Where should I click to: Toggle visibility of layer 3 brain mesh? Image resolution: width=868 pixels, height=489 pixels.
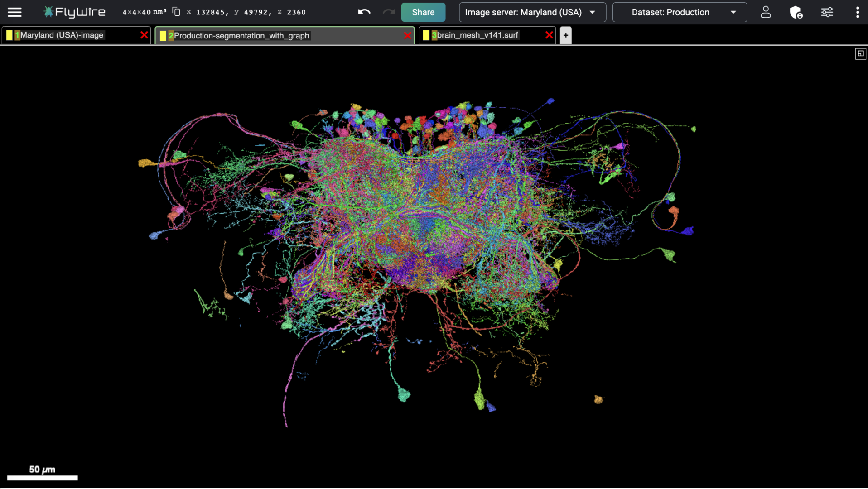[426, 35]
